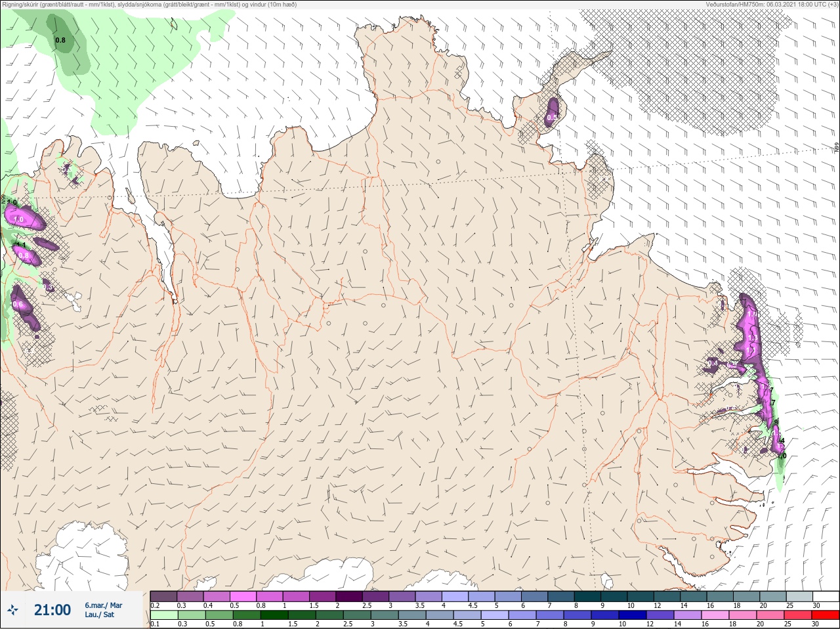
Task: Click the date text '6.mar./ Mar'
Action: point(103,605)
